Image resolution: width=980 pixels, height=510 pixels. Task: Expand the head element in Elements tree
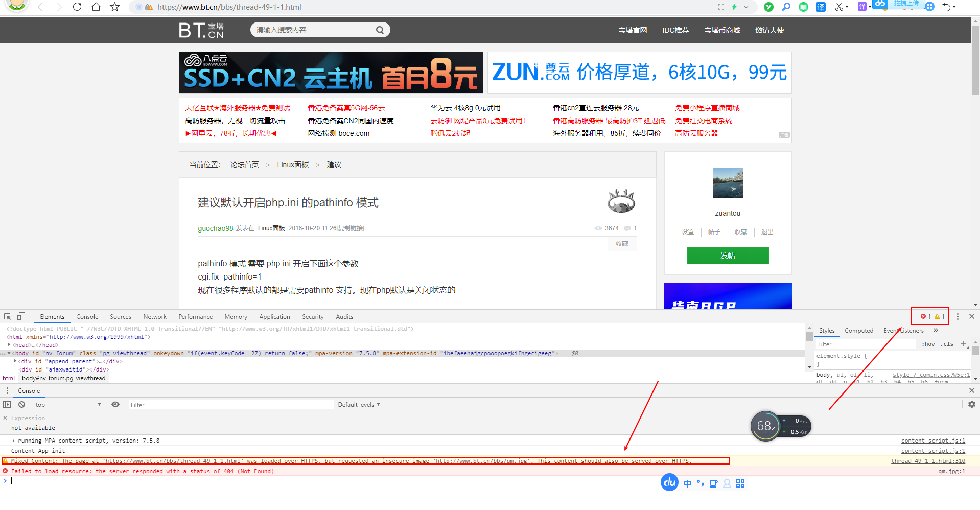[9, 345]
